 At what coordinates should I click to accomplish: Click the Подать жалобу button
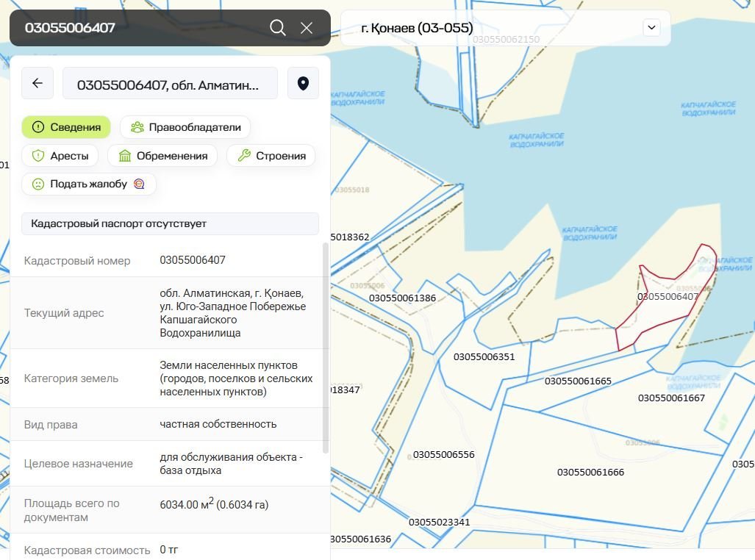pyautogui.click(x=88, y=184)
